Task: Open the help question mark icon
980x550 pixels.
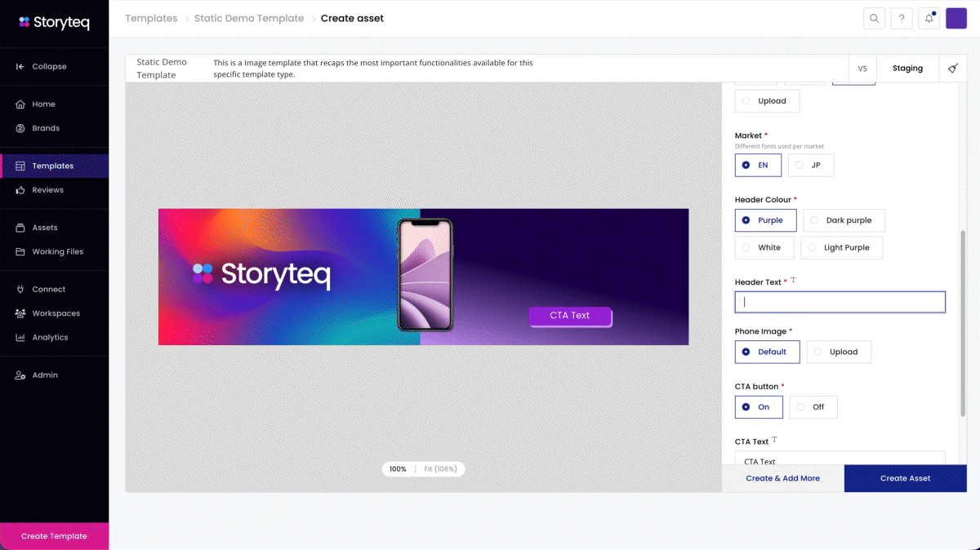Action: tap(902, 19)
